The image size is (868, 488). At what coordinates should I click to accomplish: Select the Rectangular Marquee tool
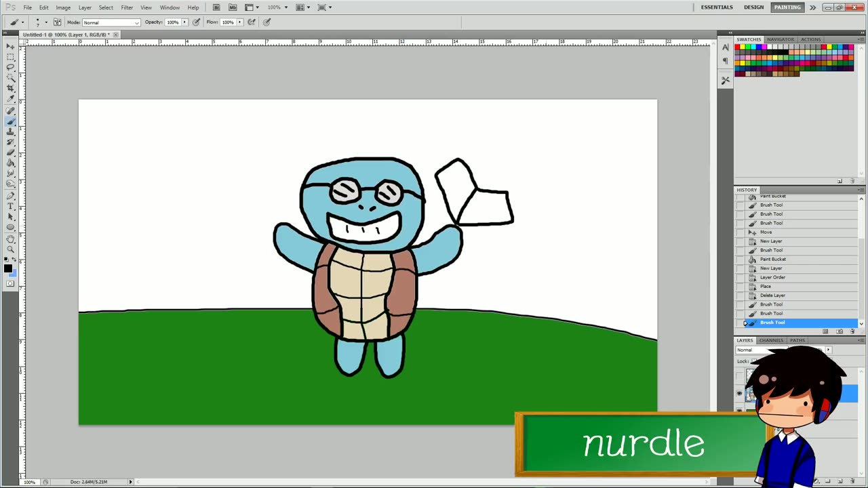11,57
